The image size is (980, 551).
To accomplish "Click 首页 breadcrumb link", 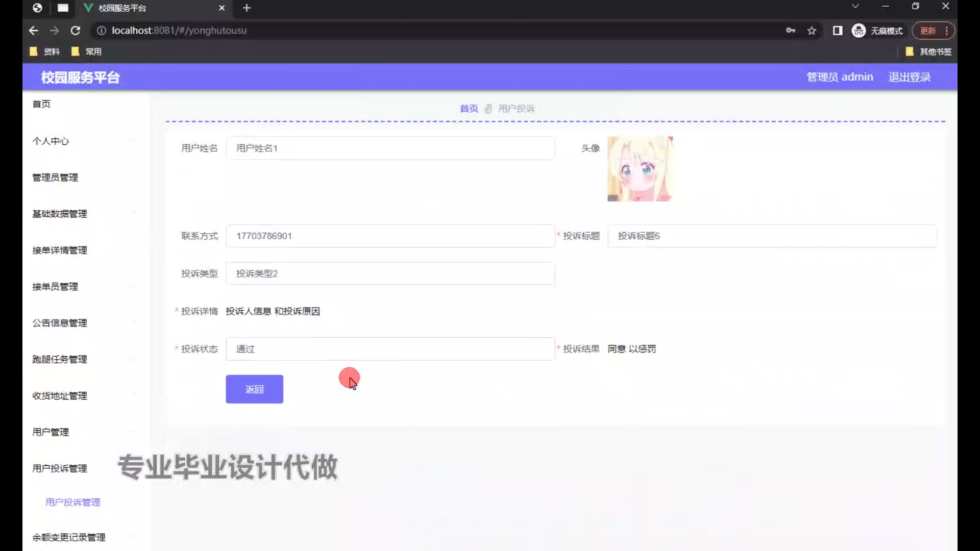I will 469,109.
